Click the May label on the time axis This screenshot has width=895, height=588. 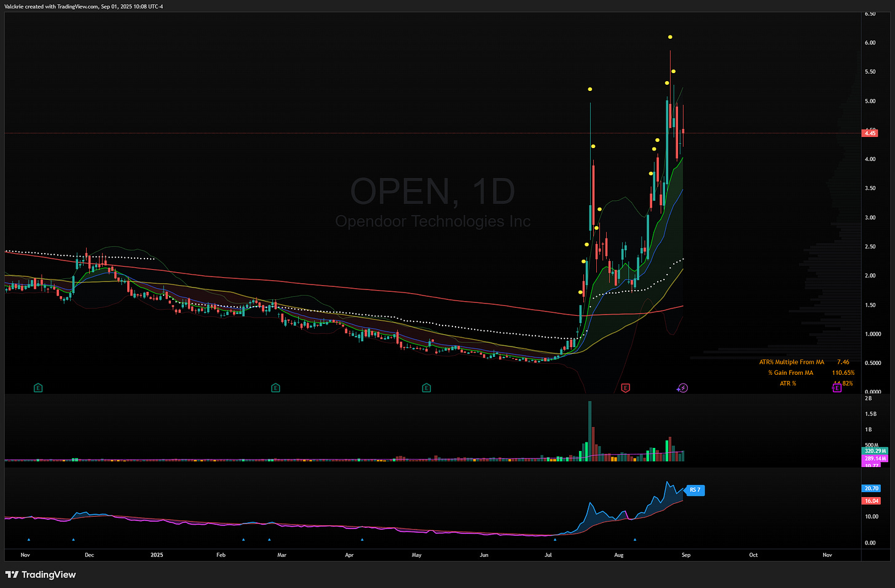click(417, 555)
